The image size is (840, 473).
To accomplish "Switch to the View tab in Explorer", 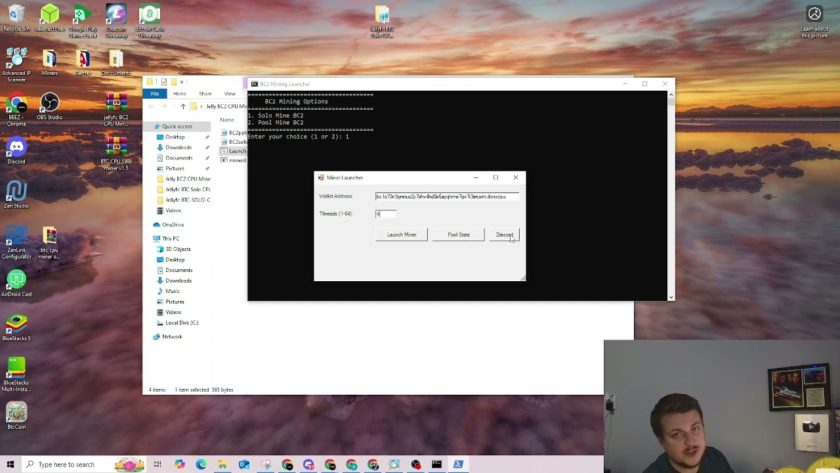I will pyautogui.click(x=229, y=93).
